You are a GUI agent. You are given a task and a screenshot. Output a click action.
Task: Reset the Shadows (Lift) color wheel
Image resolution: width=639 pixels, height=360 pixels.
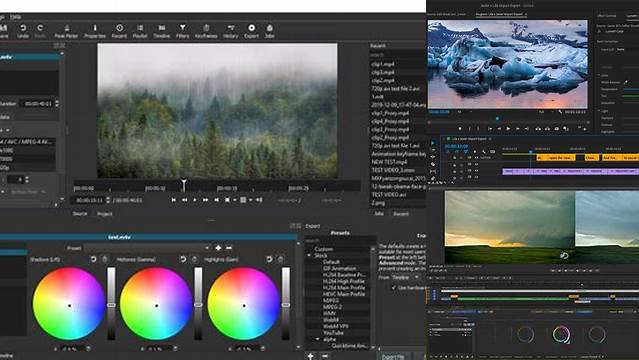click(x=93, y=259)
